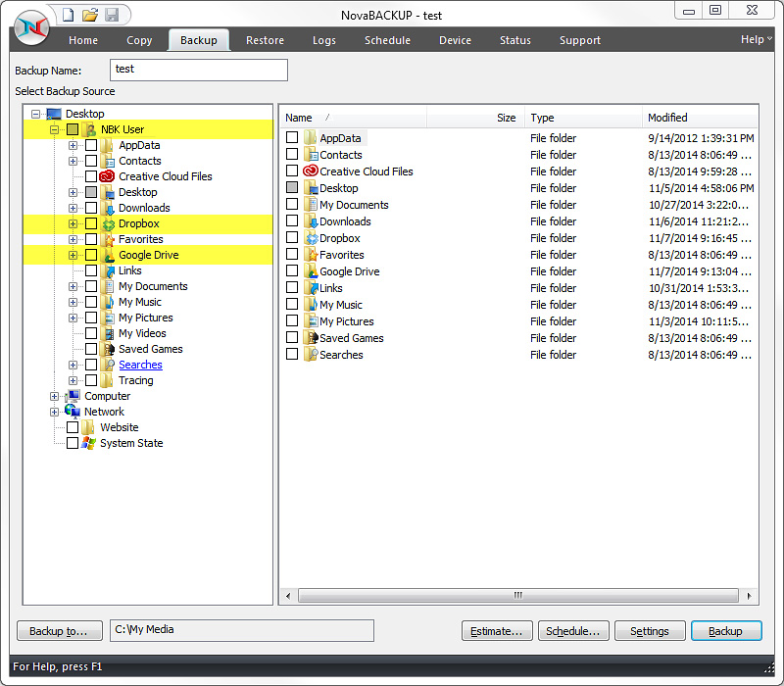Click the New job document icon
The height and width of the screenshot is (686, 784).
point(68,15)
